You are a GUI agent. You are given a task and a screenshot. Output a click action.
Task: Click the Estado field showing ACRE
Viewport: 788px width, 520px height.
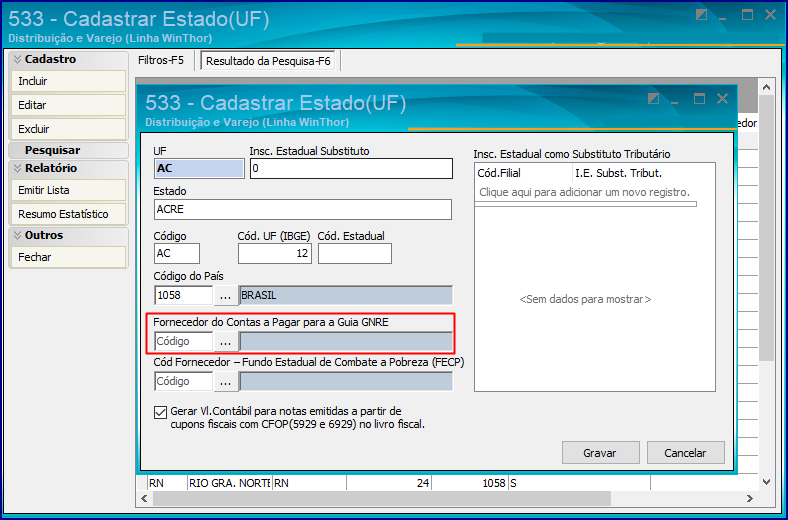303,210
